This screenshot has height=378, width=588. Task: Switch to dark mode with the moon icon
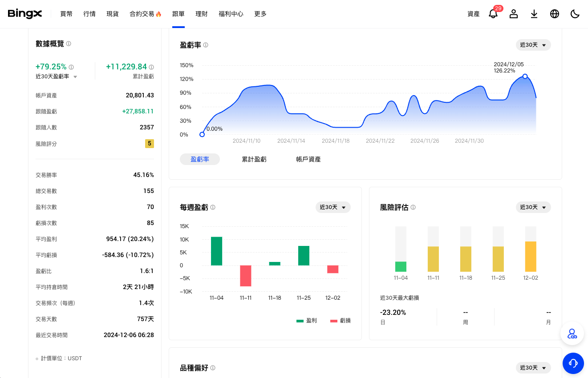[575, 14]
